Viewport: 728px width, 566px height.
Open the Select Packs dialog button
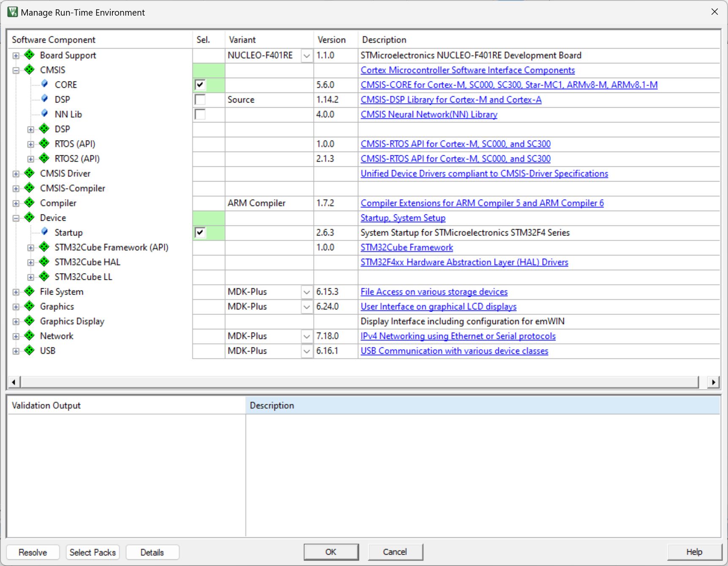coord(92,552)
